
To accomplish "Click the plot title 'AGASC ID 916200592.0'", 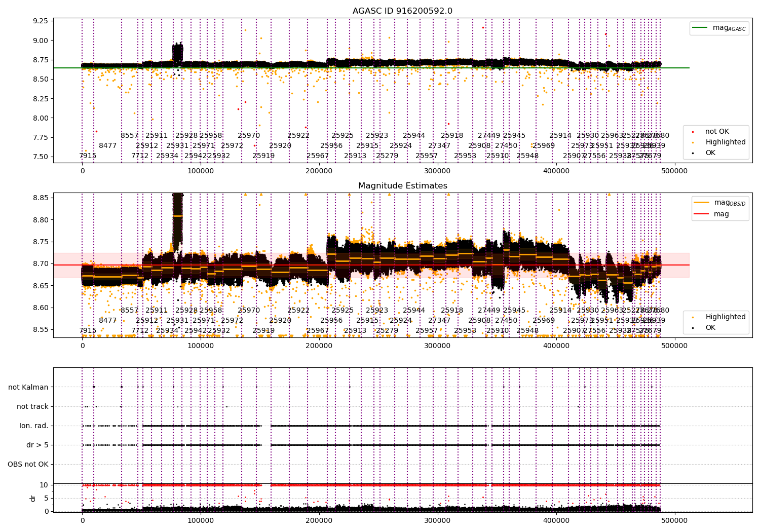I will tap(402, 11).
